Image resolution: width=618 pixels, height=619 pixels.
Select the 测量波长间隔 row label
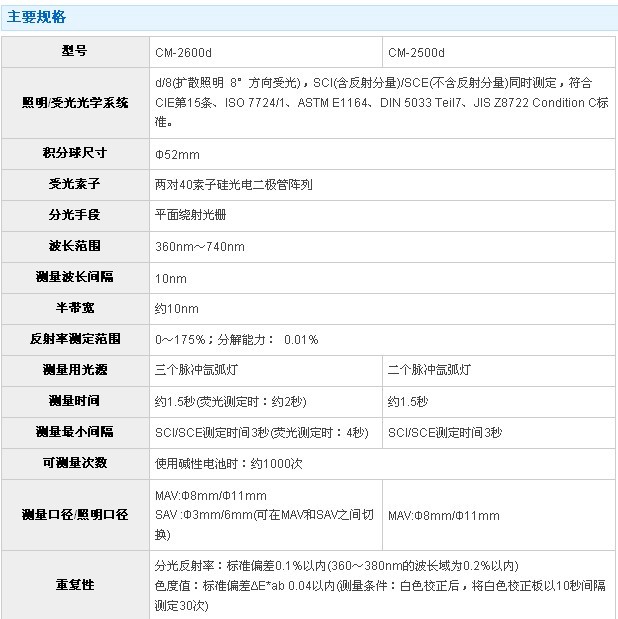click(x=75, y=277)
